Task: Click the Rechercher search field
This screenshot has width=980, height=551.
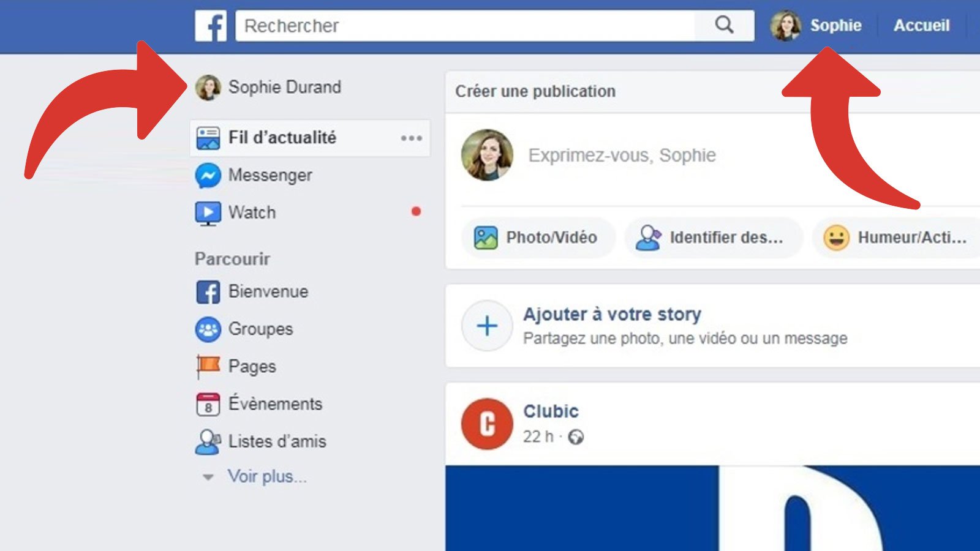Action: point(429,26)
